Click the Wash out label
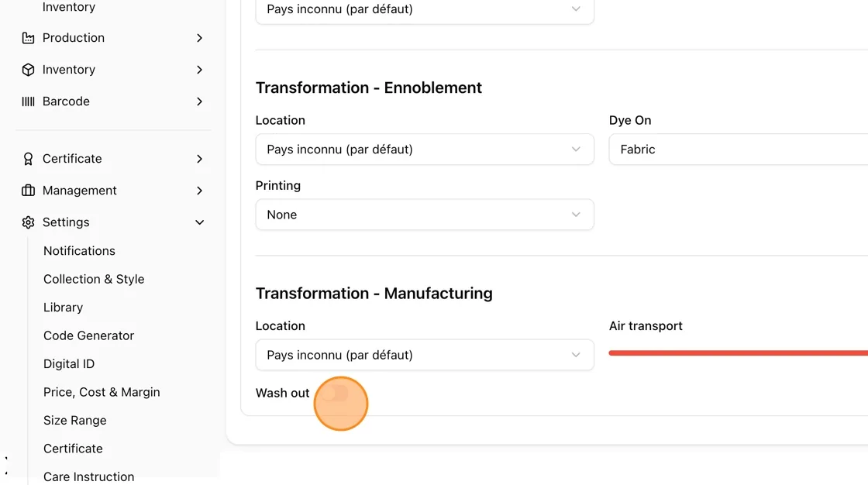Screen dimensions: 868x485 point(282,393)
